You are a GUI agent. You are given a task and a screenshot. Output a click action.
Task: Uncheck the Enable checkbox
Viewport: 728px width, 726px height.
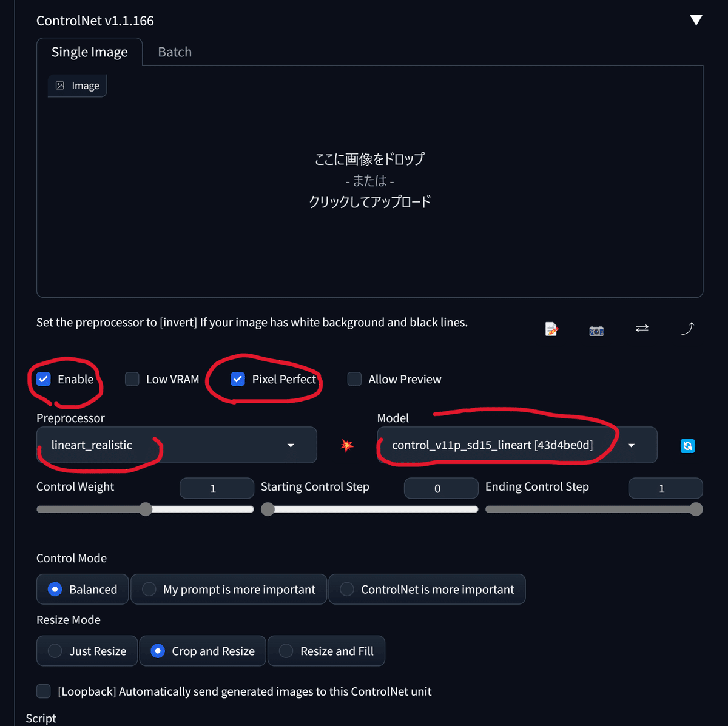click(43, 379)
